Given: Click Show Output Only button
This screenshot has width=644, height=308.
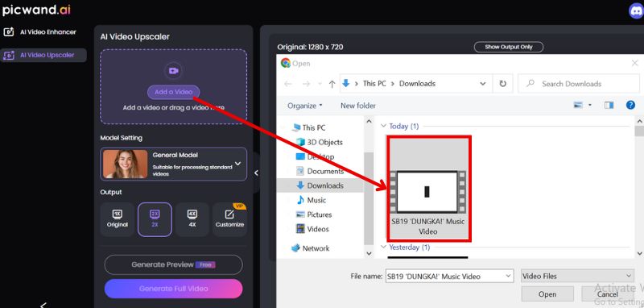Looking at the screenshot, I should [x=509, y=47].
